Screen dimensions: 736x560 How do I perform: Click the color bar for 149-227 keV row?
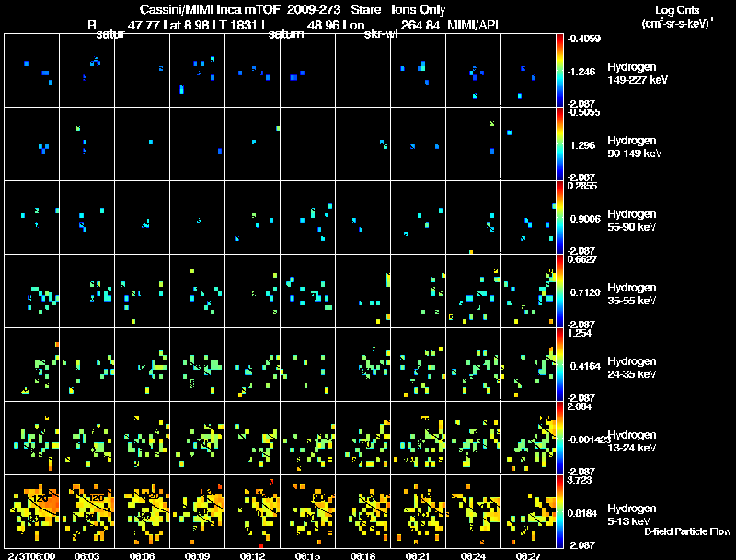coord(559,71)
